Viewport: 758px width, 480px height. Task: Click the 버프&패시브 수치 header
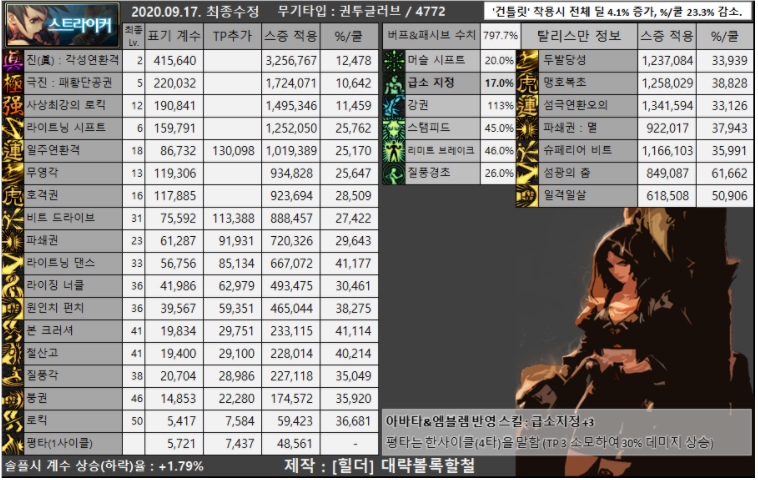[x=431, y=36]
